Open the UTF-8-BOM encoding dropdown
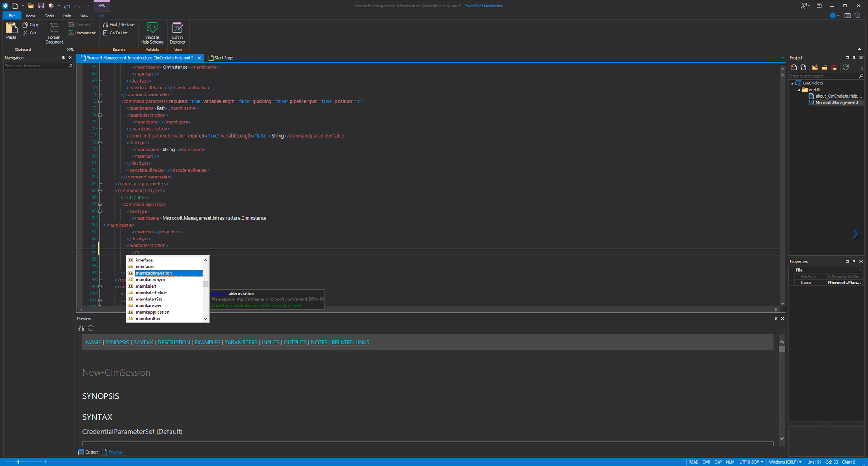The image size is (868, 466). pos(751,462)
